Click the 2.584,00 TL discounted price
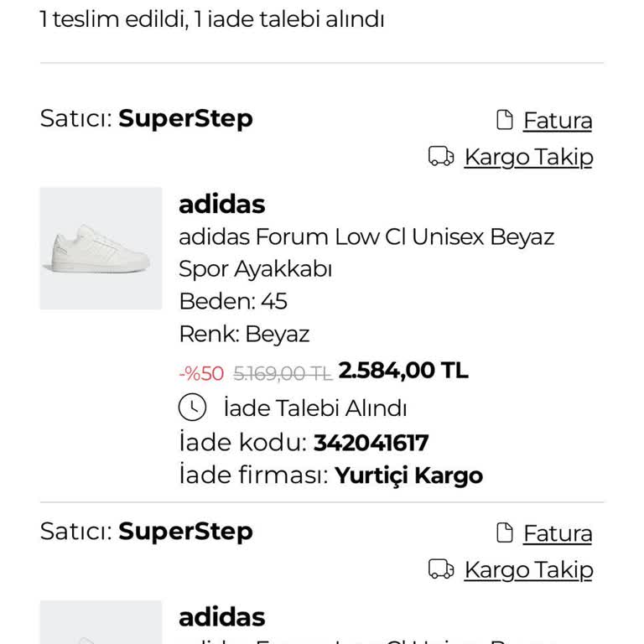644x644 pixels. pos(403,371)
